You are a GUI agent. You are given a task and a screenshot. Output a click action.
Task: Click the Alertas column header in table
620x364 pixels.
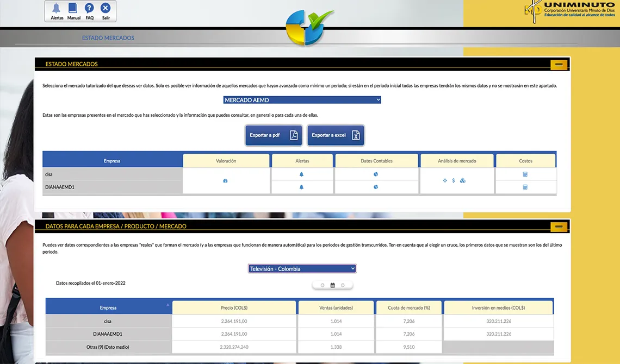click(x=302, y=161)
